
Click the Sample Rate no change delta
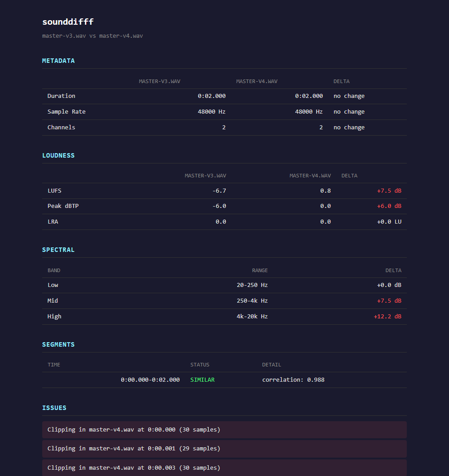(x=349, y=112)
